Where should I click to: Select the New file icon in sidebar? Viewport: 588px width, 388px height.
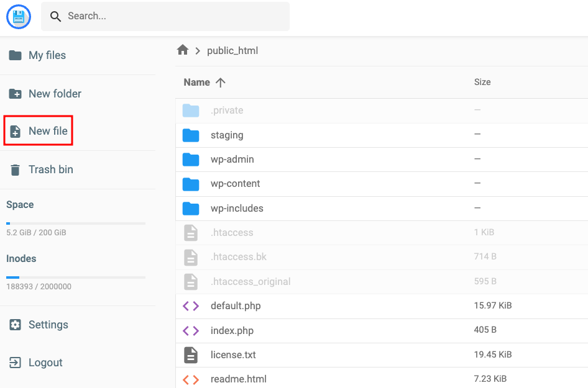16,130
